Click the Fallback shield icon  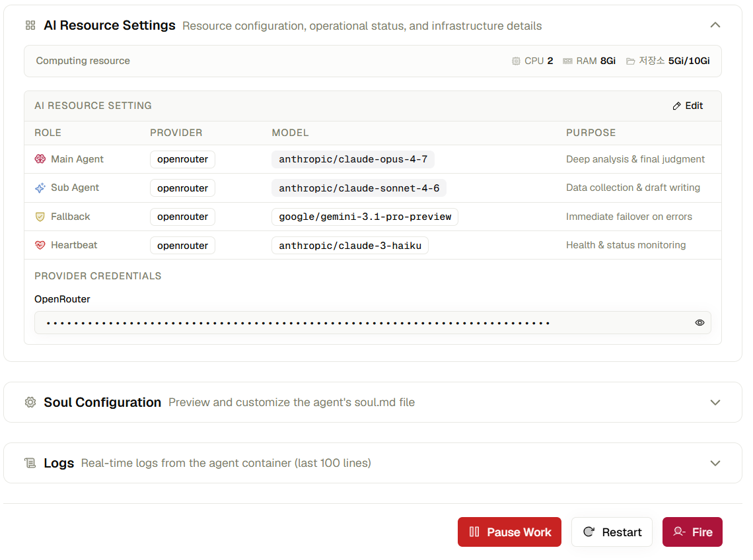pyautogui.click(x=40, y=217)
